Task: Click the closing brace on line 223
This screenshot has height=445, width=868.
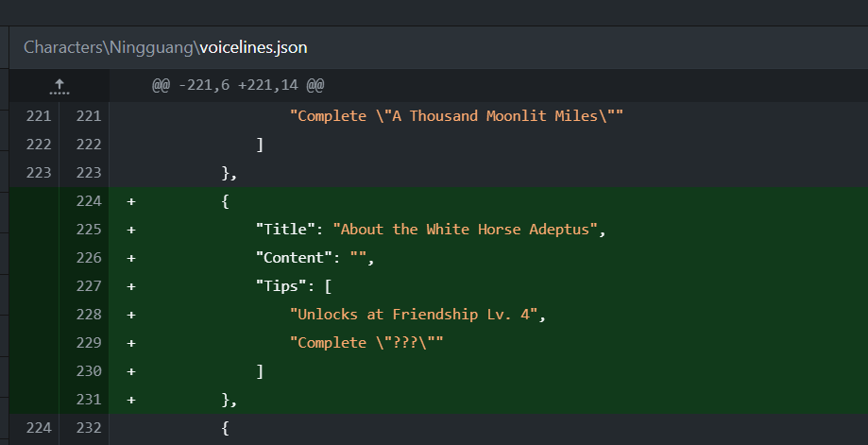Action: click(226, 173)
